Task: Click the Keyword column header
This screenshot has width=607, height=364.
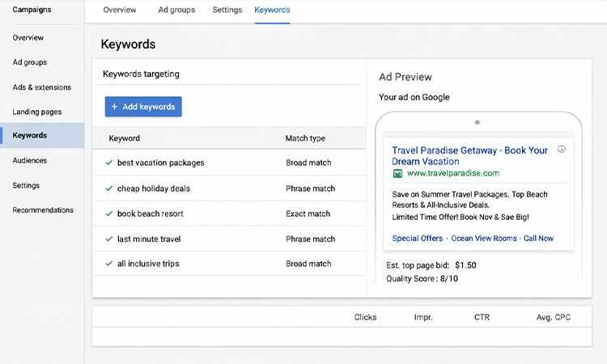Action: 125,138
